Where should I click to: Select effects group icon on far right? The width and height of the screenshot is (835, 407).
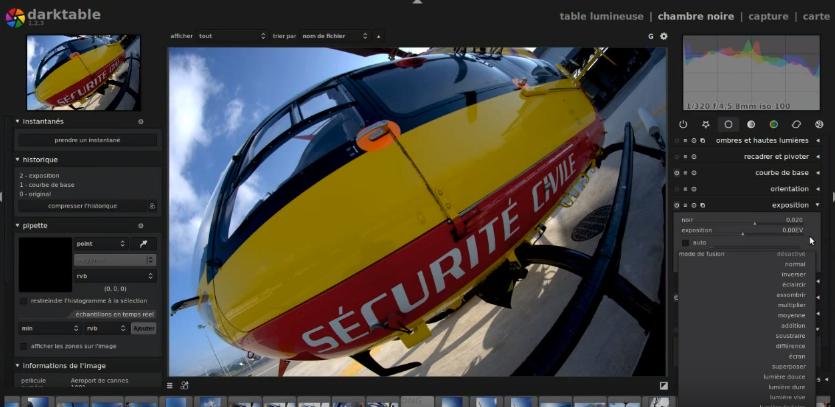(x=819, y=124)
